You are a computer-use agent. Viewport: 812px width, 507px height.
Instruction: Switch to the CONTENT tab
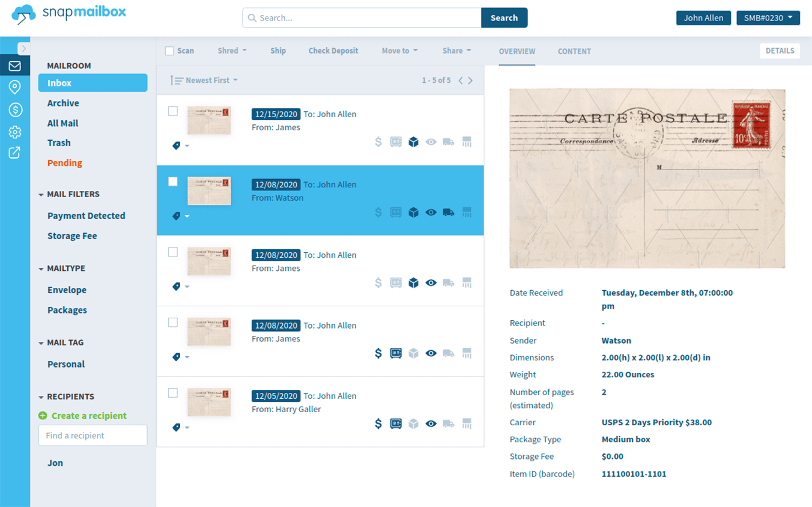pyautogui.click(x=574, y=52)
